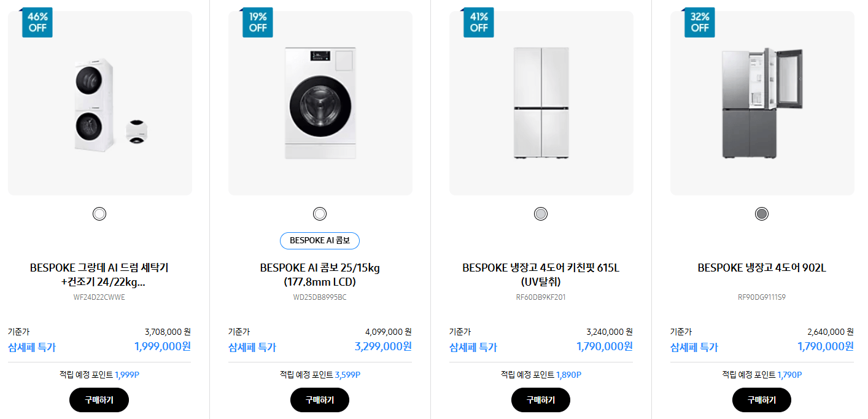Click the 46% OFF discount badge
The height and width of the screenshot is (419, 868).
(x=37, y=22)
